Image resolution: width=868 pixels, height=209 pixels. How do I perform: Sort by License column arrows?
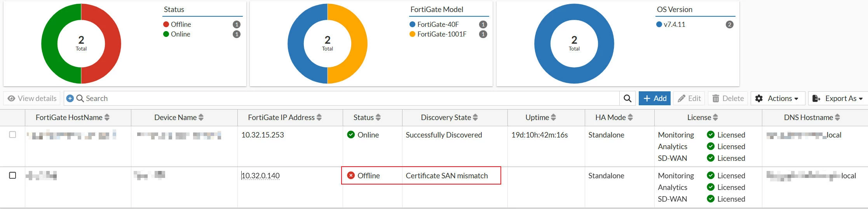[x=715, y=117]
